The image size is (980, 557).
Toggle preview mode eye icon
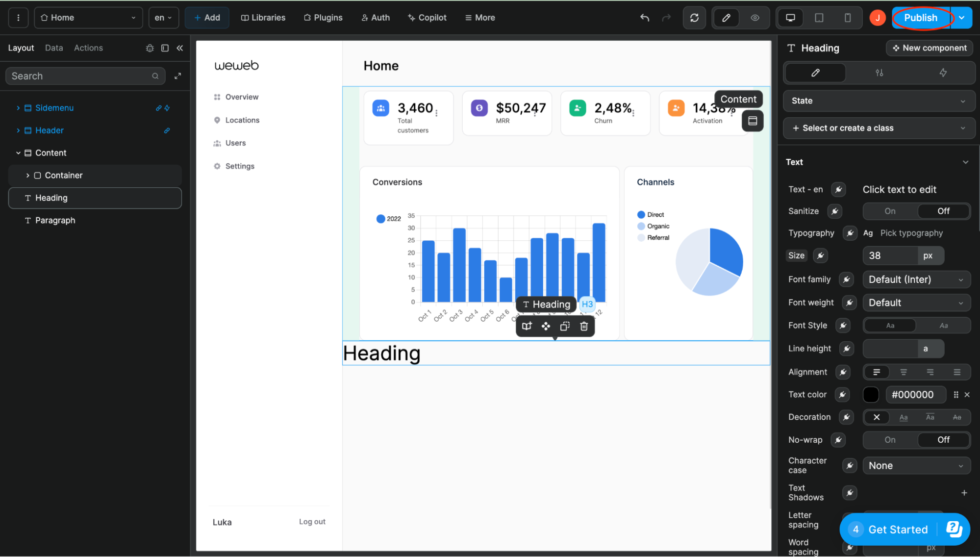point(755,18)
